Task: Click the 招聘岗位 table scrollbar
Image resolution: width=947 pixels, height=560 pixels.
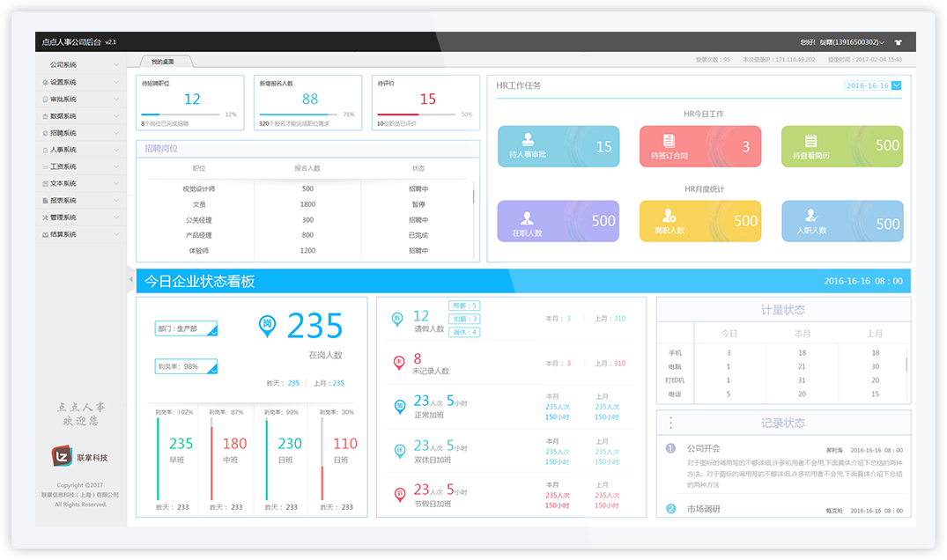Action: coord(474,196)
